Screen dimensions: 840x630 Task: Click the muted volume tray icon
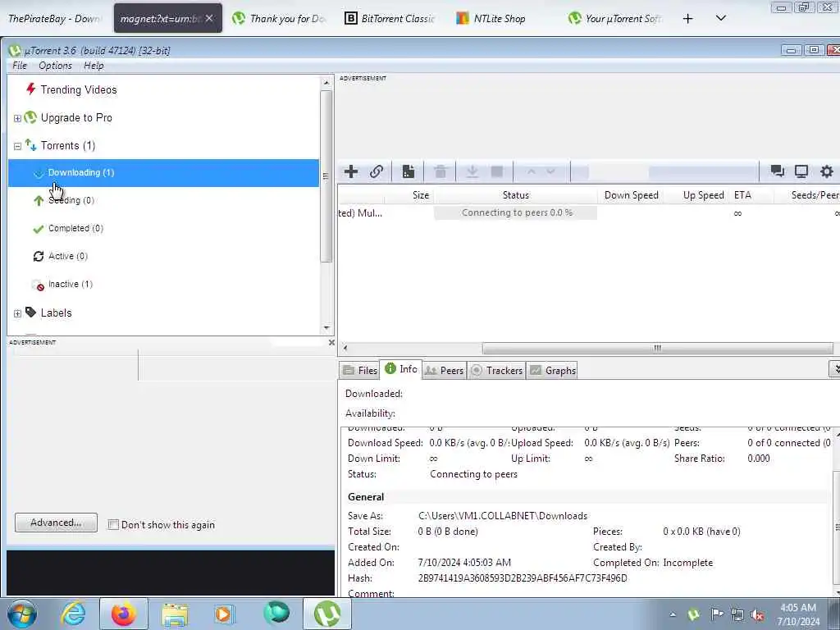(x=757, y=614)
